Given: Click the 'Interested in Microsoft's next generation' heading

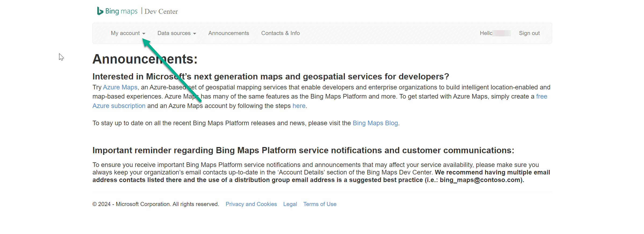Looking at the screenshot, I should click(x=271, y=76).
